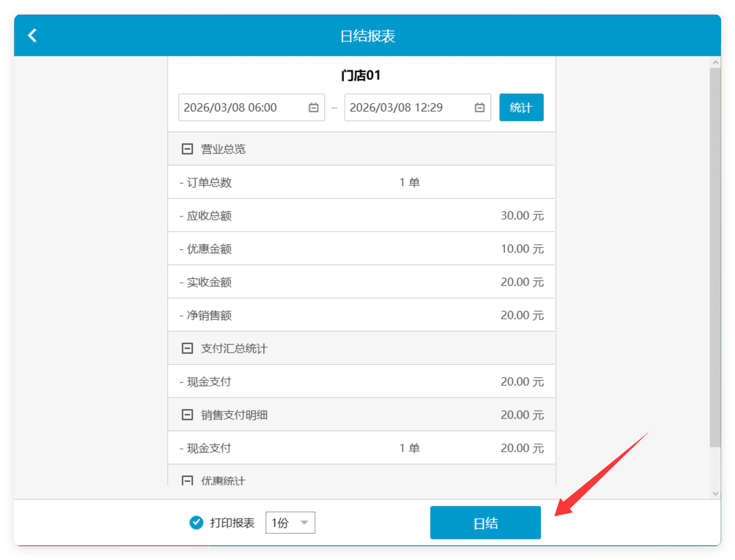The width and height of the screenshot is (735, 560).
Task: Open calendar picker for end date
Action: (479, 108)
